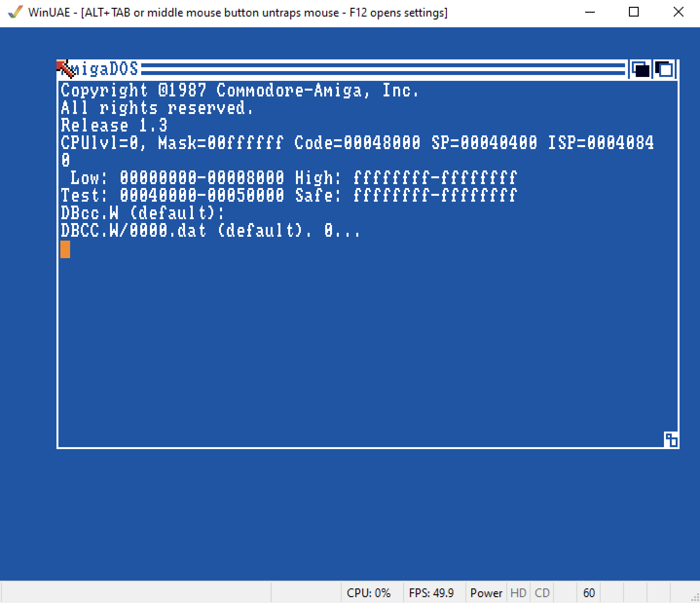Click the "ISP=0004084" value
Screen dimensions: 700x603
tap(601, 143)
